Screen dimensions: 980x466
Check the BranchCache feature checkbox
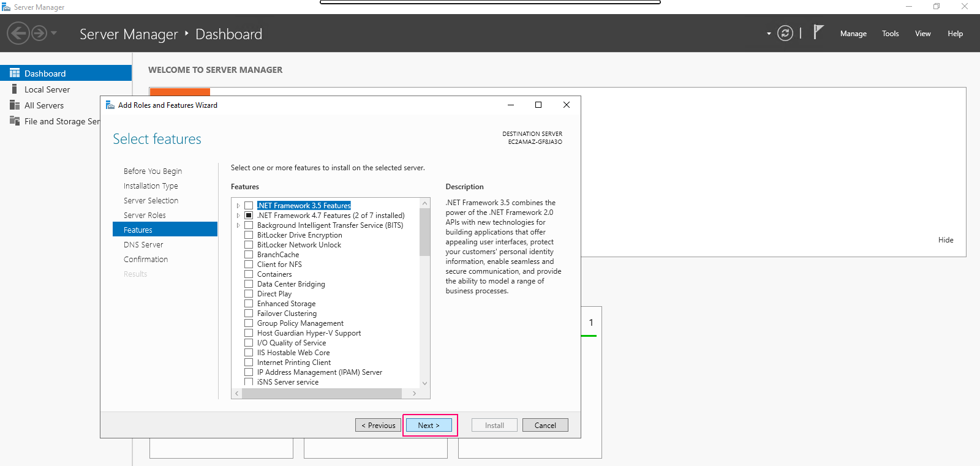[249, 255]
